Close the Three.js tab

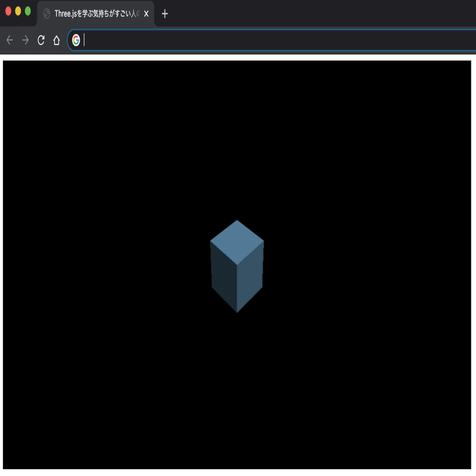point(146,14)
